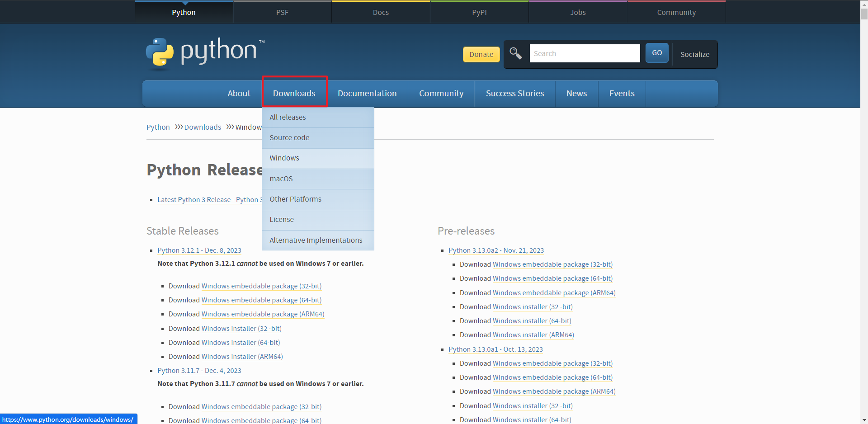
Task: Expand the Downloads navigation menu
Action: 294,93
